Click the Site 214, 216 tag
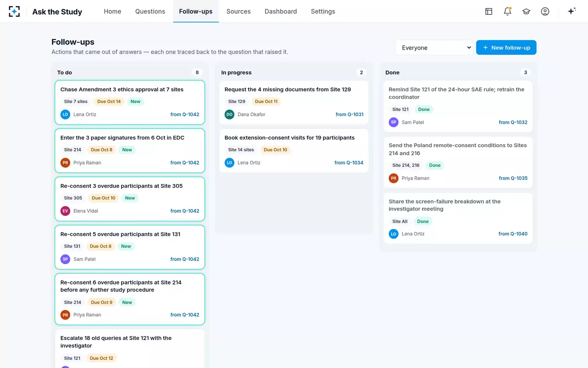 click(406, 165)
